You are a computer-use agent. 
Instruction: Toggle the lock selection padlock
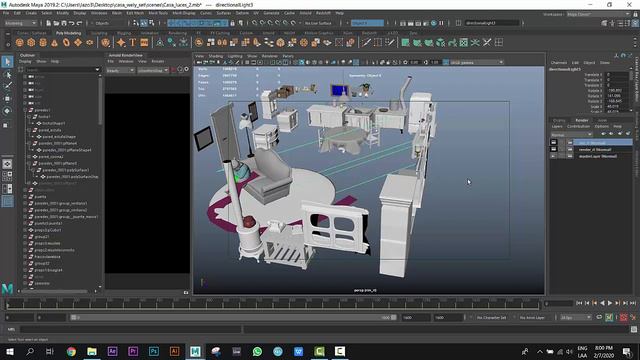pyautogui.click(x=232, y=23)
